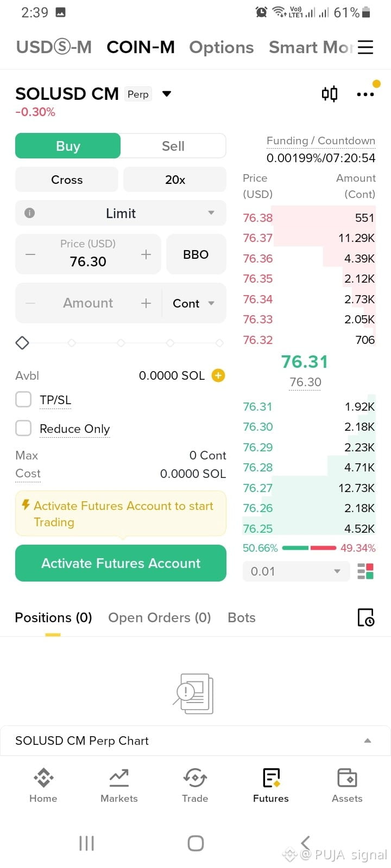Tap the amount percentage slider handle
This screenshot has height=868, width=391.
[x=22, y=343]
